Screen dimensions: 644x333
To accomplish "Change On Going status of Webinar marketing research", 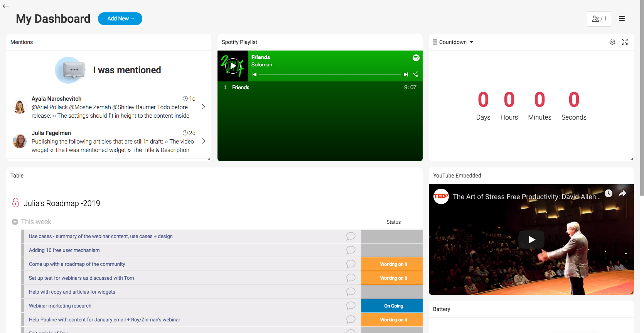I will (392, 306).
